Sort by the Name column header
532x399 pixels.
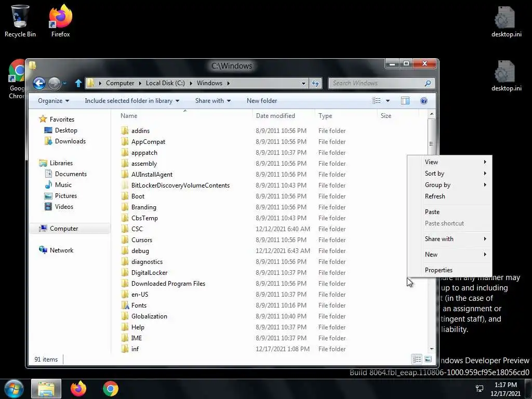click(x=184, y=116)
